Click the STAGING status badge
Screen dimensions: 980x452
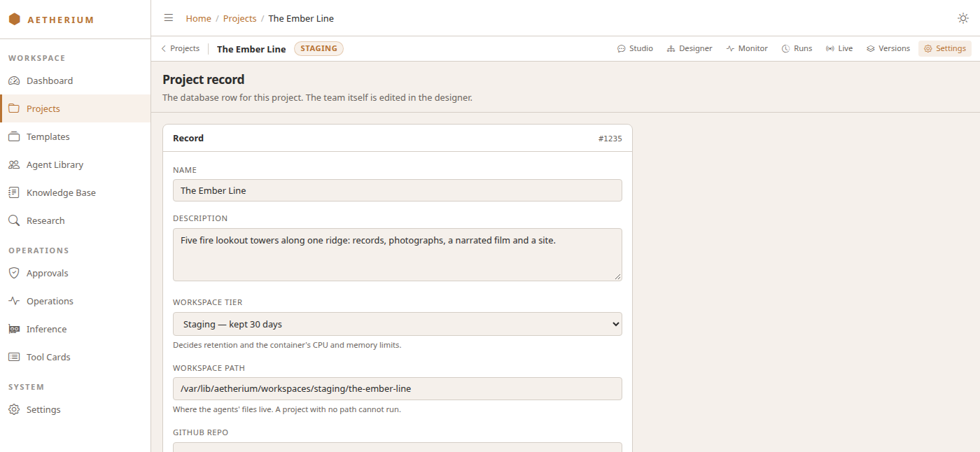[318, 49]
